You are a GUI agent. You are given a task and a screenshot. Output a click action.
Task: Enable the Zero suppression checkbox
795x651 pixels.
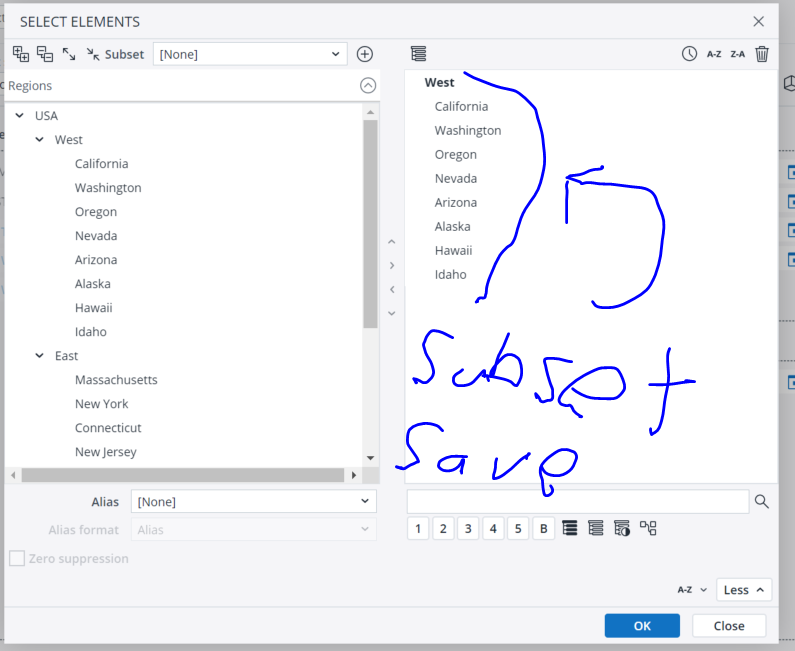click(x=17, y=559)
